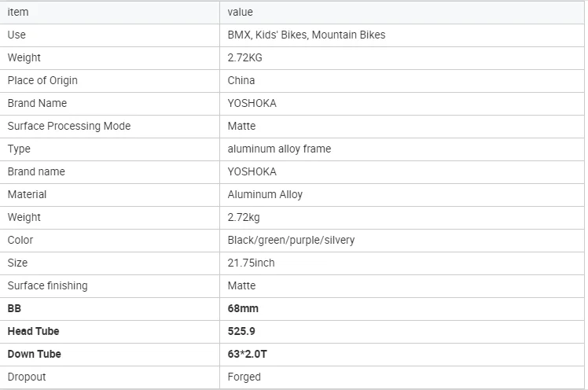Select the 'Head Tube' row label
588x390 pixels.
point(33,331)
